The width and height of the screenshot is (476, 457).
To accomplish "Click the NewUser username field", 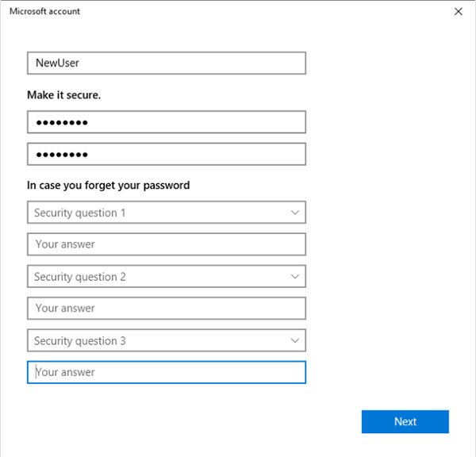I will pos(167,63).
